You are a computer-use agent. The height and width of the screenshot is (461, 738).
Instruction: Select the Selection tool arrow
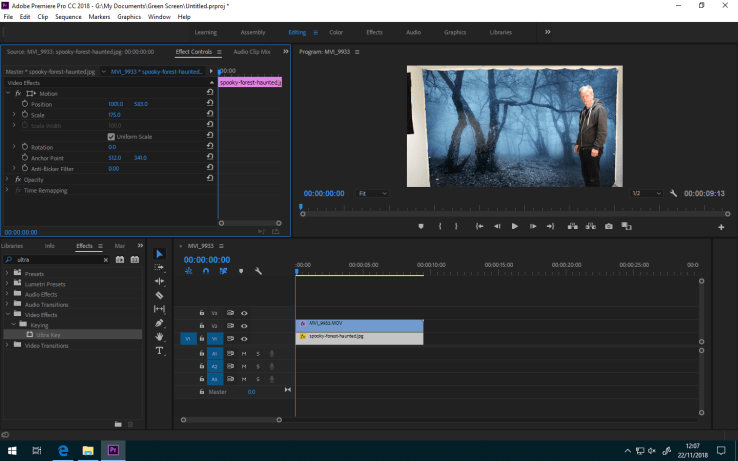[160, 254]
